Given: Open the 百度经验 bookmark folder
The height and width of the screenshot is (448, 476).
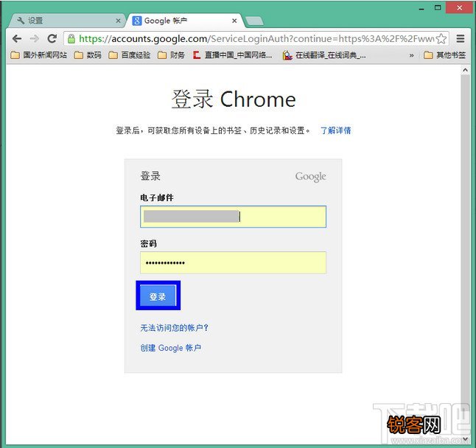Looking at the screenshot, I should 130,55.
